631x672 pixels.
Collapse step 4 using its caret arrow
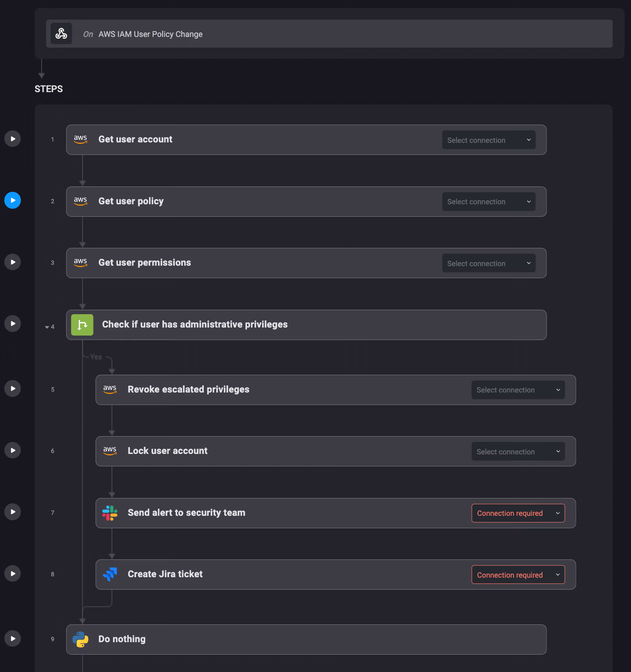coord(47,327)
